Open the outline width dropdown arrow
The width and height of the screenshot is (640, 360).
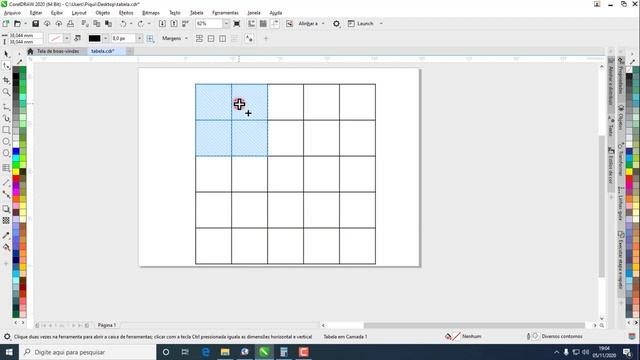click(x=140, y=38)
